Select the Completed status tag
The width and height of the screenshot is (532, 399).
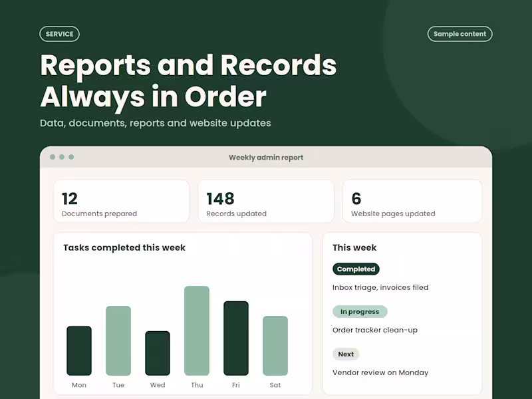pos(356,269)
